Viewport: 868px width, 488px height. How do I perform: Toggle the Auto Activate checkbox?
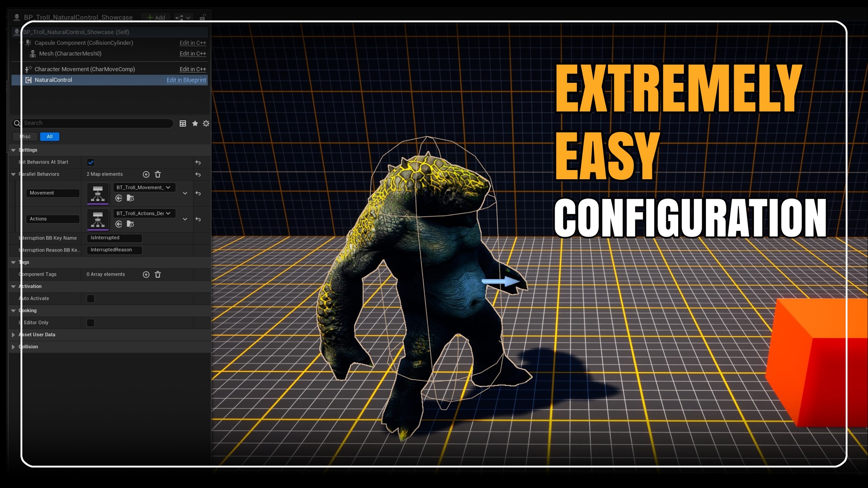click(x=91, y=299)
